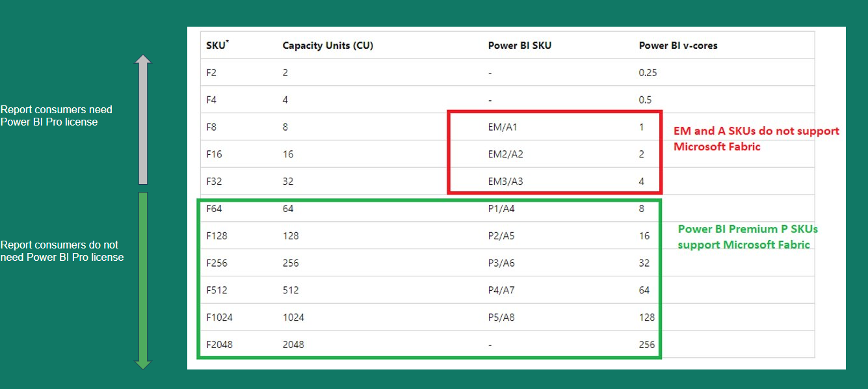This screenshot has width=868, height=389.
Task: Select the "EM2/A2" Power BI SKU cell
Action: coord(505,154)
